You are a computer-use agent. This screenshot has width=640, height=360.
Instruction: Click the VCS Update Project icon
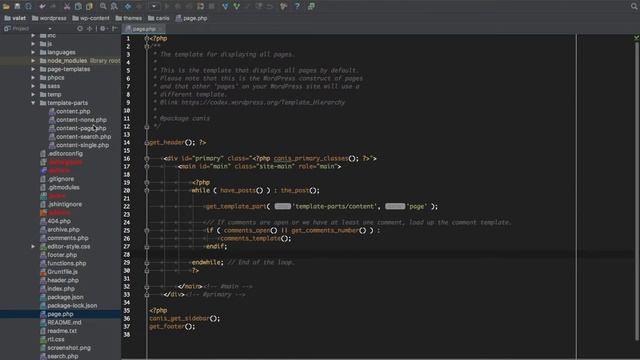coord(225,6)
